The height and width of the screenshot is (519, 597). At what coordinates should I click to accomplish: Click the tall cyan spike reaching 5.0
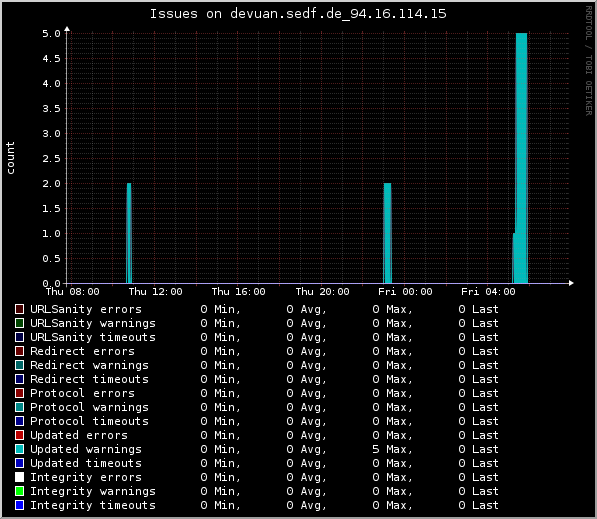tap(521, 158)
